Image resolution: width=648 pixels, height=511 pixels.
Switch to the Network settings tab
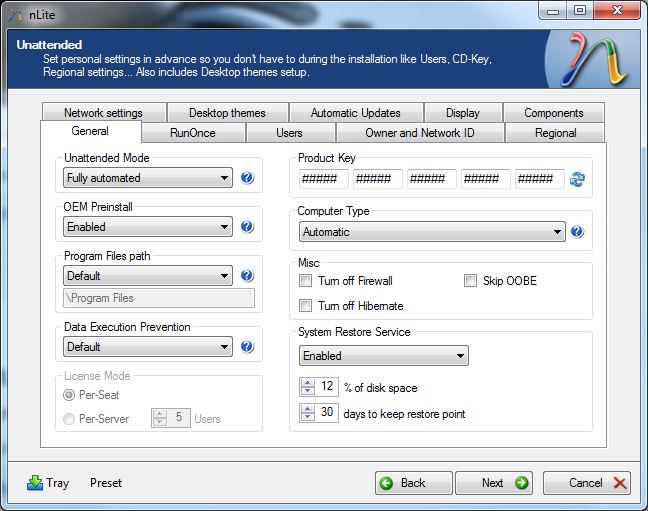pos(104,112)
